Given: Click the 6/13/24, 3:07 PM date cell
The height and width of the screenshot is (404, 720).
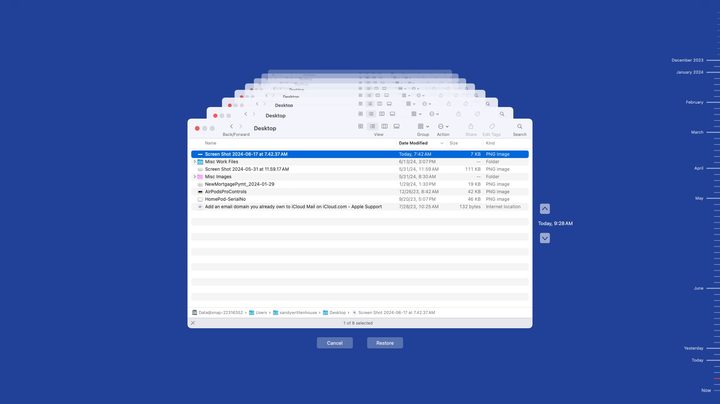Looking at the screenshot, I should tap(417, 162).
